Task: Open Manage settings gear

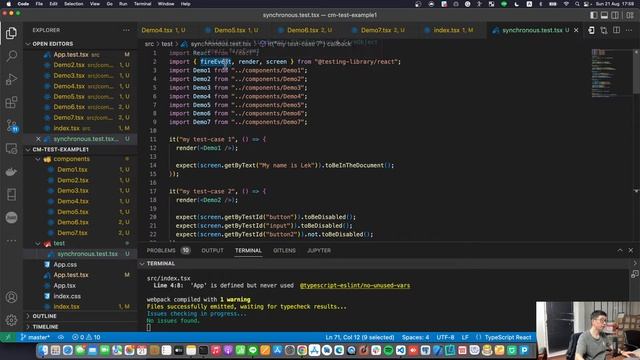Action: (11, 320)
